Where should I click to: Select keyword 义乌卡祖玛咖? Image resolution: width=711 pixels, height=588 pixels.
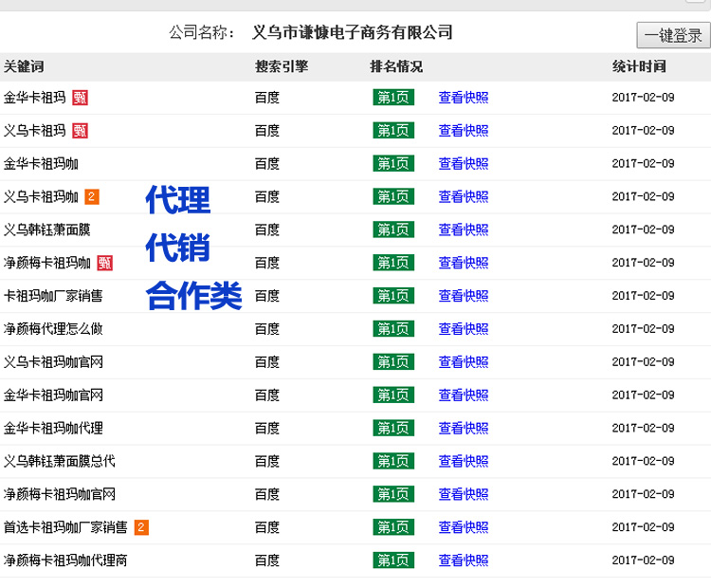point(41,197)
